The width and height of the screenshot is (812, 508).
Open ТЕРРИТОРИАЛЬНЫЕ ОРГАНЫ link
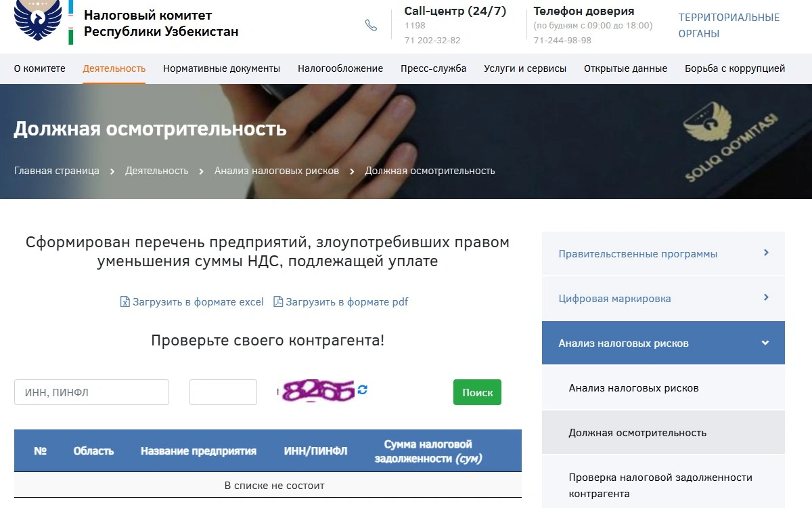729,26
